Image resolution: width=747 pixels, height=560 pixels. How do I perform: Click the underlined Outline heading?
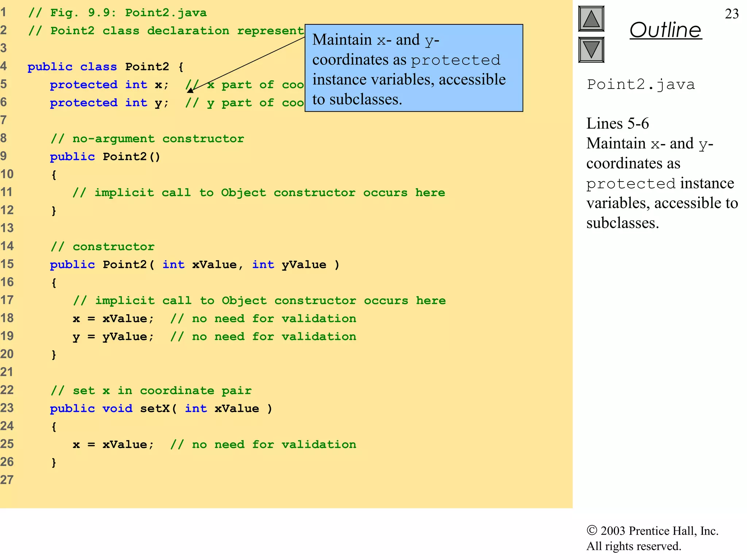point(665,30)
